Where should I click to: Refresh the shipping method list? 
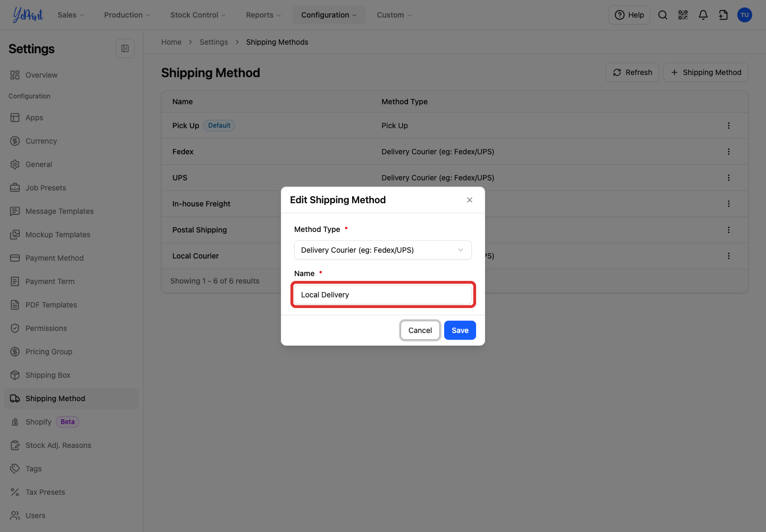[x=632, y=72]
